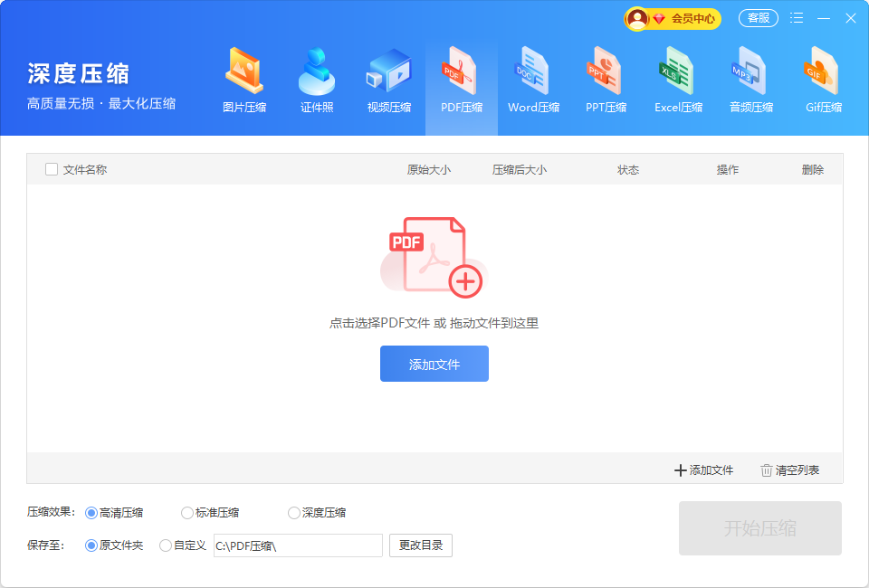Toggle the 文件名称 select-all checkbox
This screenshot has height=588, width=869.
pyautogui.click(x=52, y=169)
